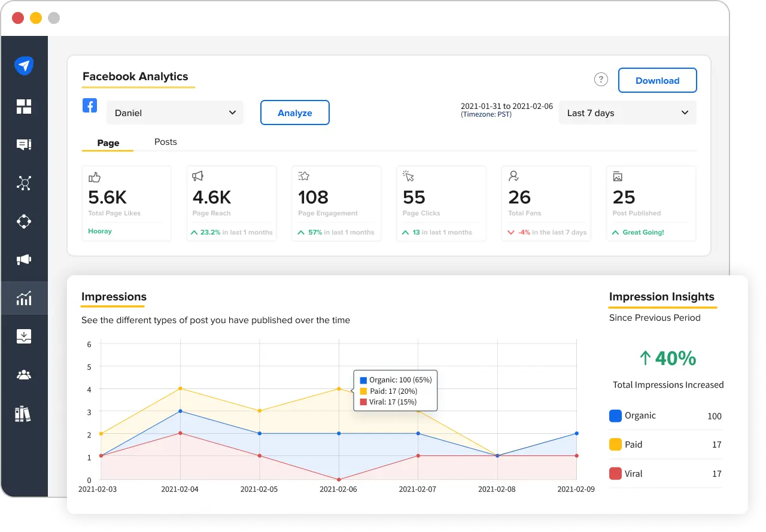Click the 25 Post Published value
The width and height of the screenshot is (766, 532).
click(624, 197)
